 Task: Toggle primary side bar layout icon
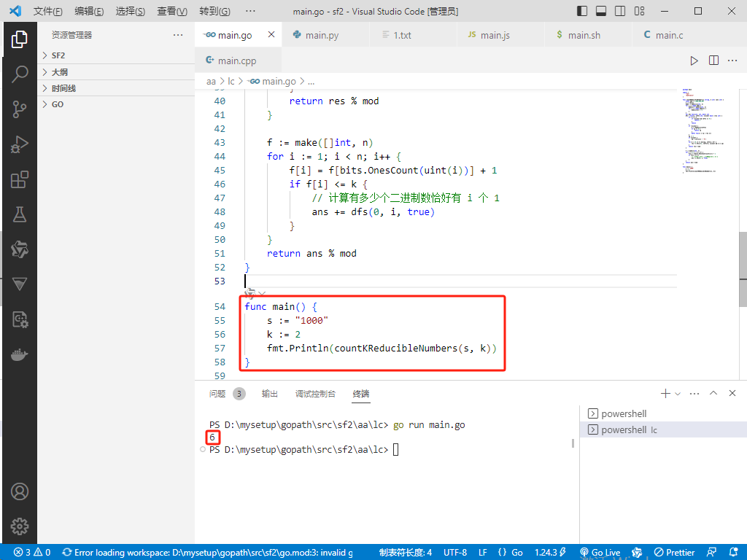tap(582, 11)
